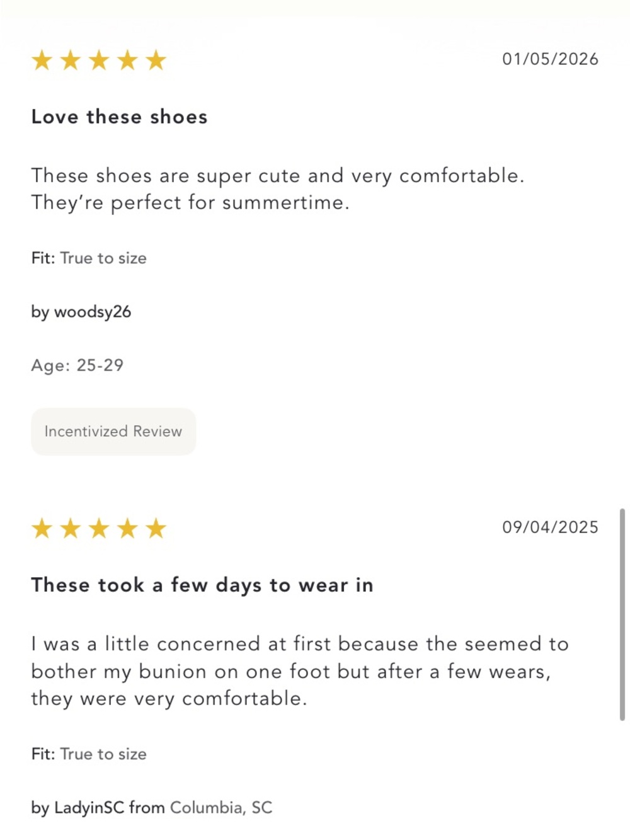Click the fourth star of the 09/04/2025 review
The image size is (630, 840).
127,529
